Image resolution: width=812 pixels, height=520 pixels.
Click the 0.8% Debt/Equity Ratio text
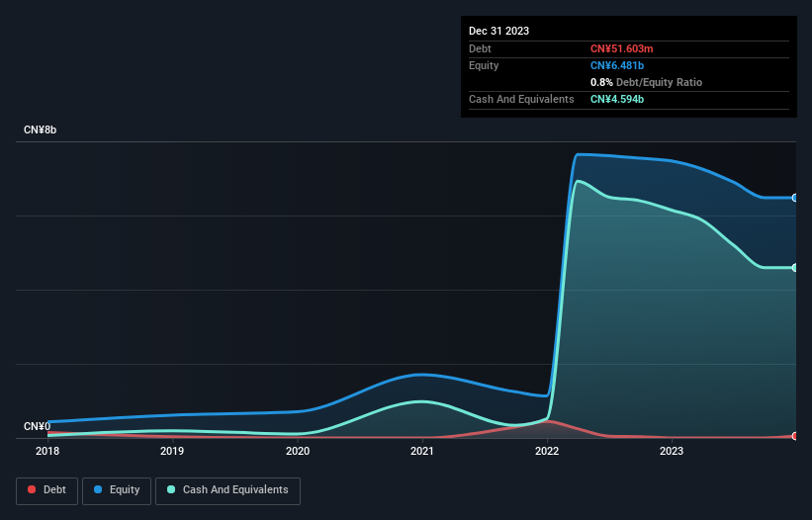(x=646, y=82)
